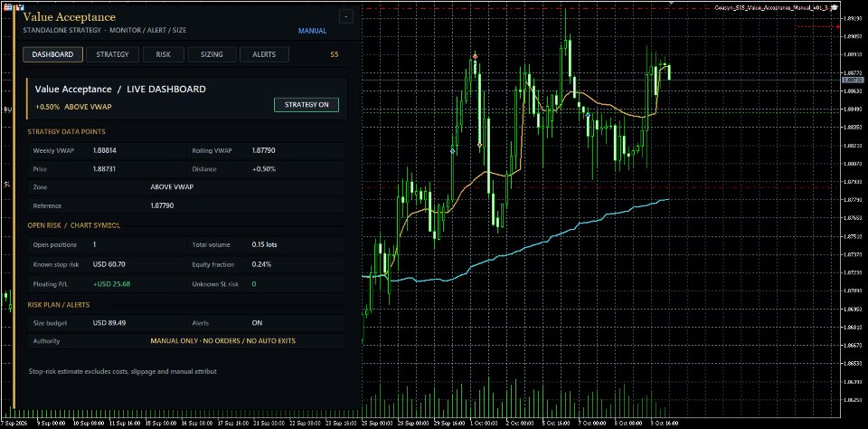Click the Floating P/L +USD 25.68

click(111, 284)
